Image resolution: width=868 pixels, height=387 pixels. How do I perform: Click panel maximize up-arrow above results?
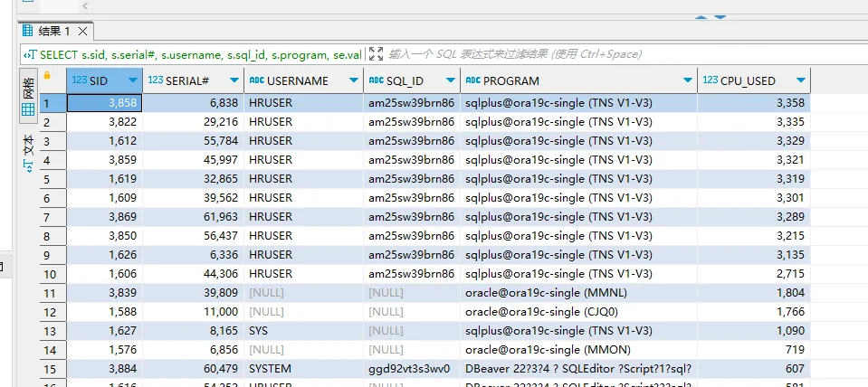point(701,17)
